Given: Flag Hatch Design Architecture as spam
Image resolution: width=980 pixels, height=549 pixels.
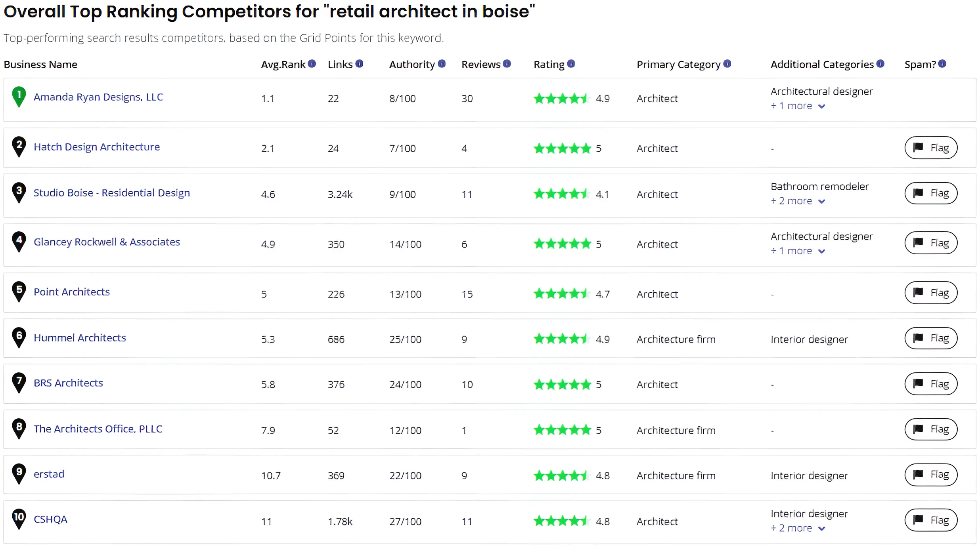Looking at the screenshot, I should (931, 148).
